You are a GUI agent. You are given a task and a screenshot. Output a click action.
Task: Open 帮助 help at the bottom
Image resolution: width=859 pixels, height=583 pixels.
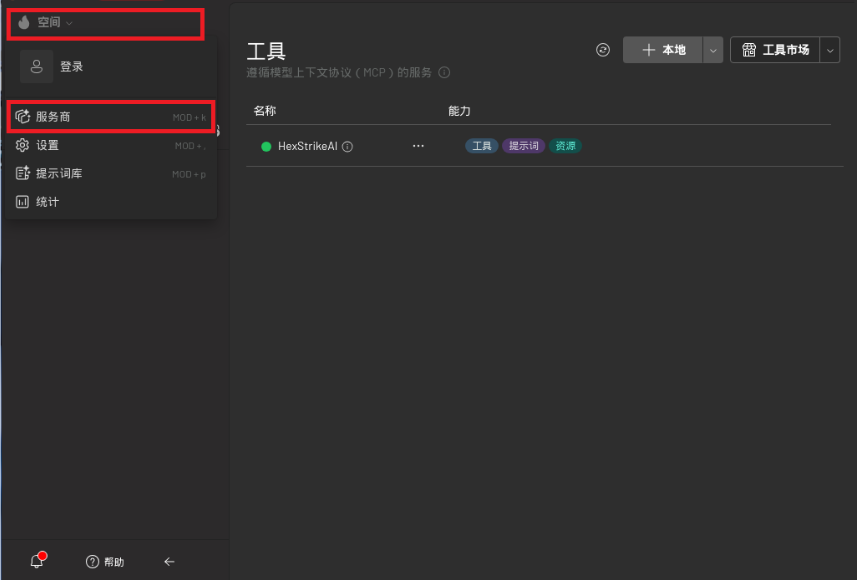(x=104, y=561)
